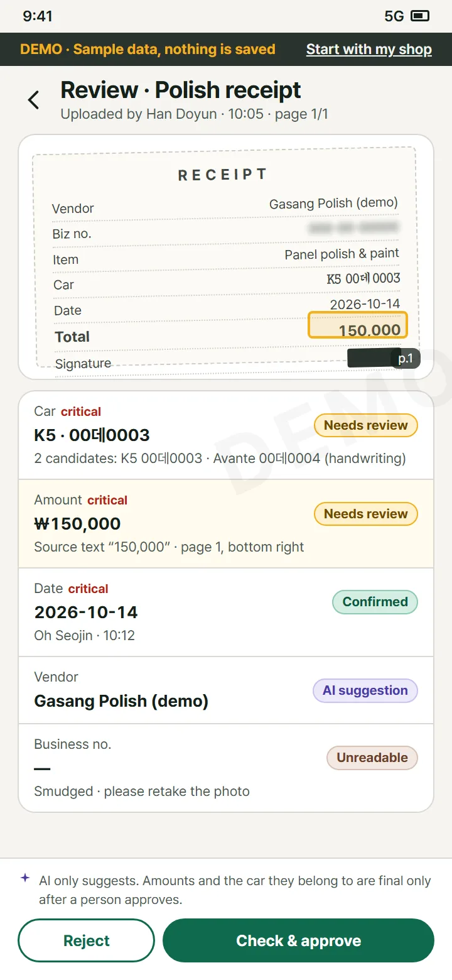This screenshot has width=452, height=980.
Task: Reject this receipt
Action: tap(86, 940)
